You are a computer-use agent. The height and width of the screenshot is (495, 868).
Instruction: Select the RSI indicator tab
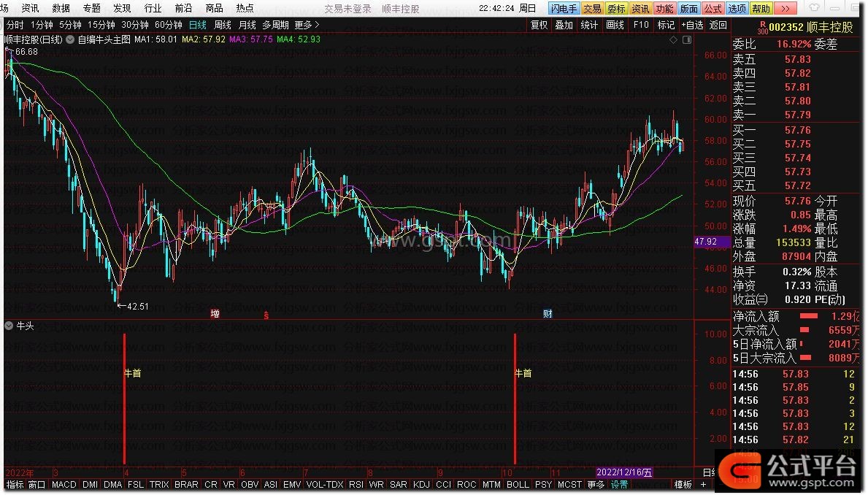(356, 485)
